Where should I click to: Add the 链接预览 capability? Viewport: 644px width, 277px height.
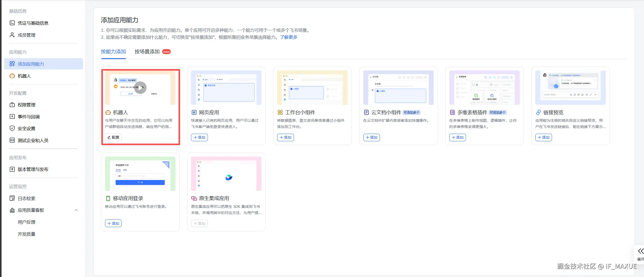[x=543, y=137]
